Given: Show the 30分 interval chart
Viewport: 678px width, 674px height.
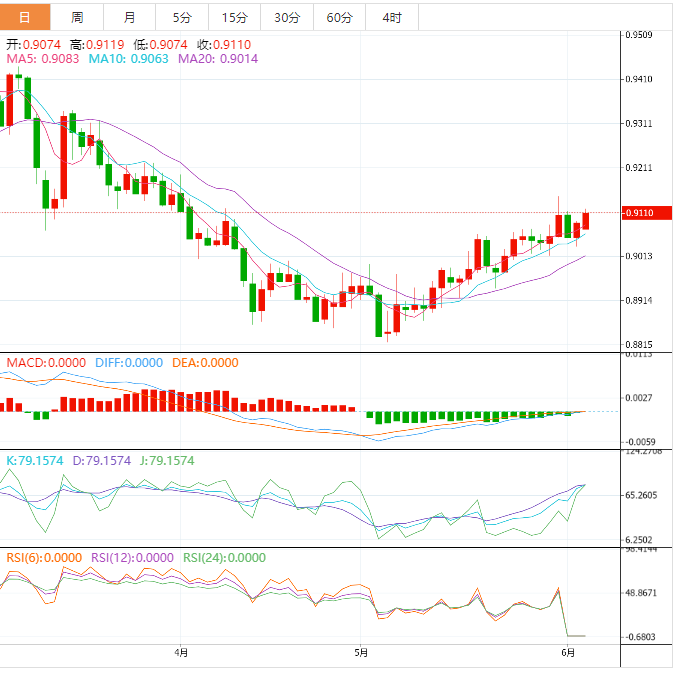Looking at the screenshot, I should 286,17.
